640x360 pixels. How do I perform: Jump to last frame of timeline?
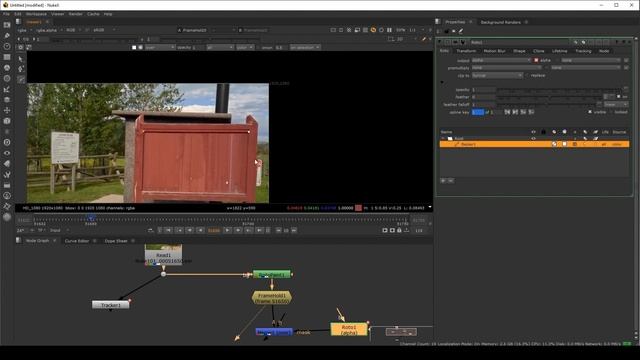pos(260,231)
